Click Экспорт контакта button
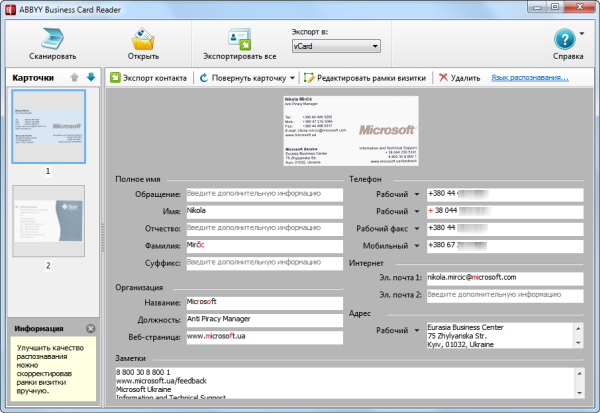 click(148, 78)
